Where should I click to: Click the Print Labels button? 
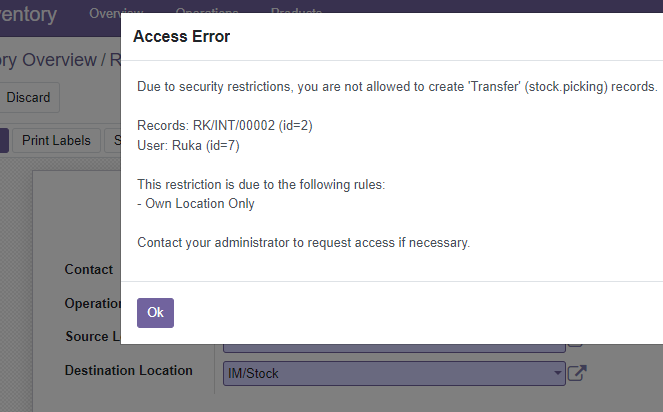click(x=56, y=140)
